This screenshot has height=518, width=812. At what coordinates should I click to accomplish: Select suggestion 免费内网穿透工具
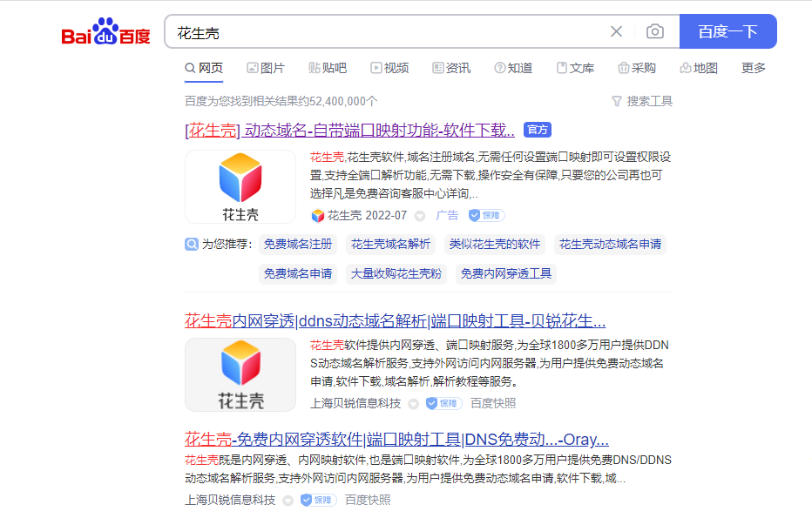tap(506, 273)
